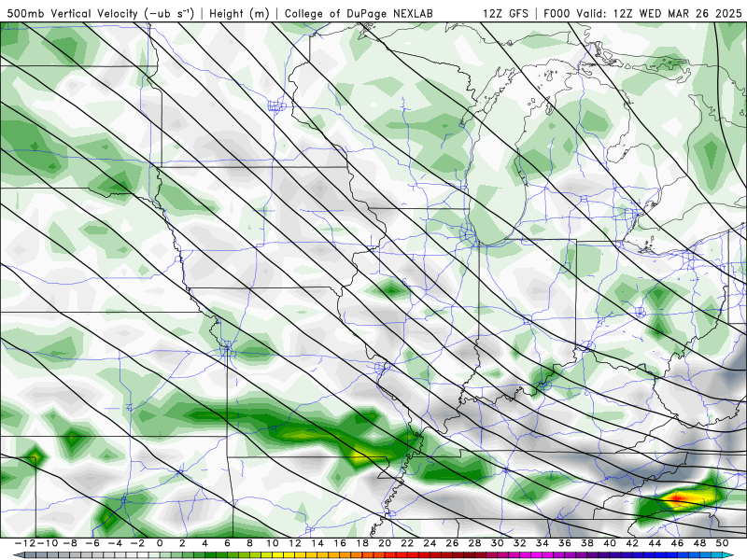
Task: Click the -2 value on the color scale
Action: [x=137, y=543]
